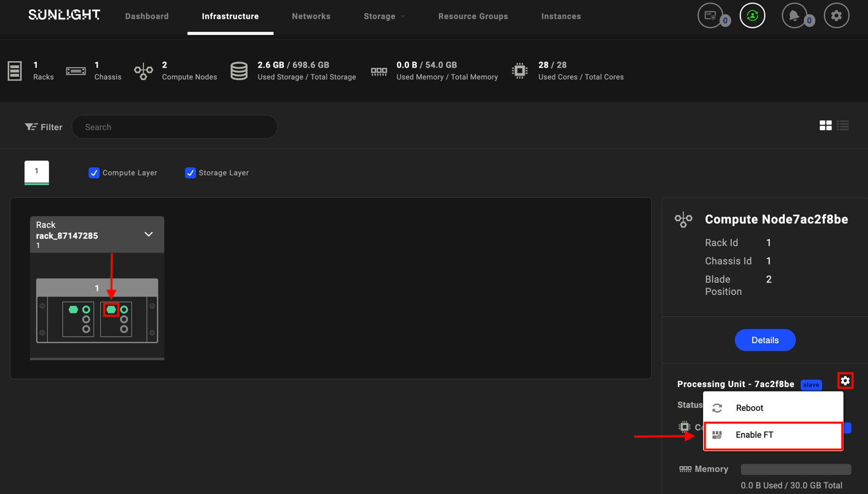Viewport: 868px width, 494px height.
Task: Click the green user account icon
Action: click(753, 16)
